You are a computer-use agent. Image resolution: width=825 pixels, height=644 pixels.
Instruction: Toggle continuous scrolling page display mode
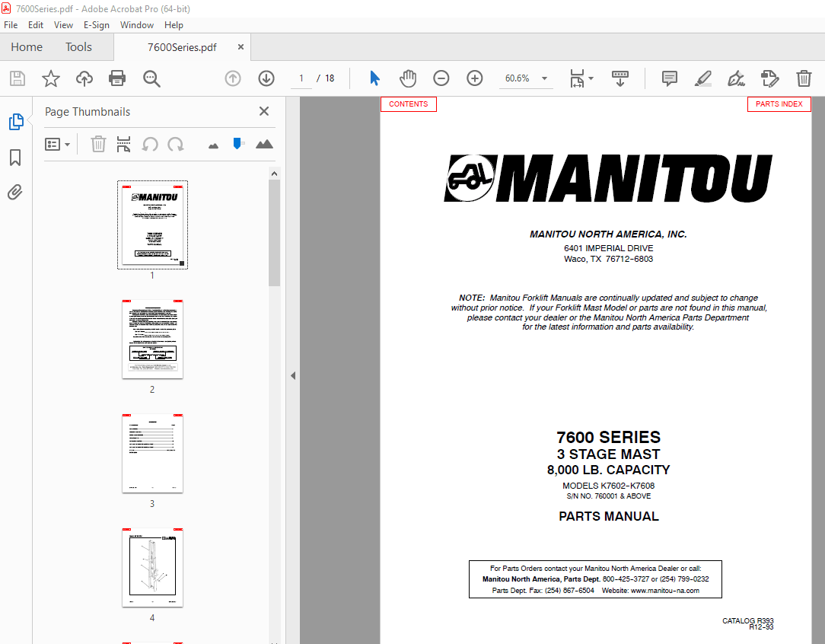pos(620,78)
